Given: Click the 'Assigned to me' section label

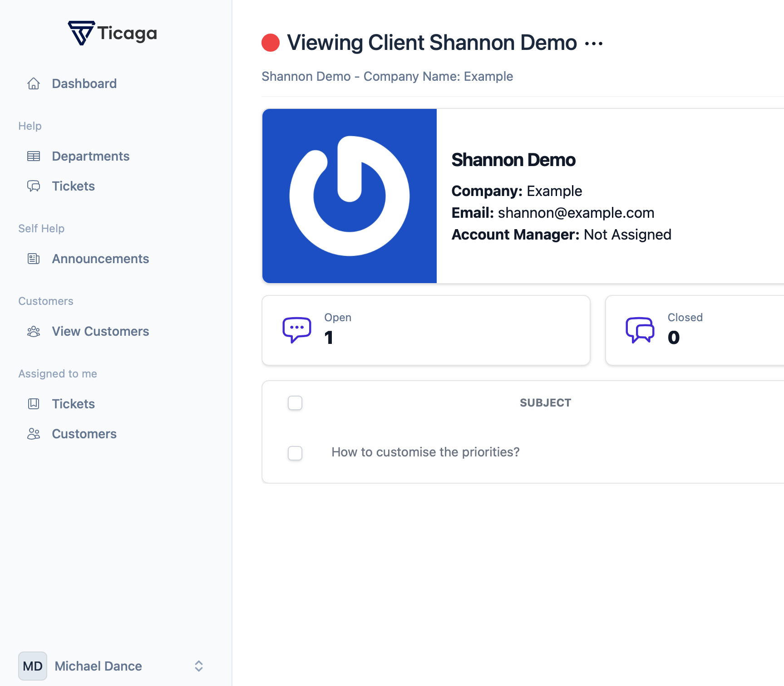Looking at the screenshot, I should pyautogui.click(x=58, y=374).
